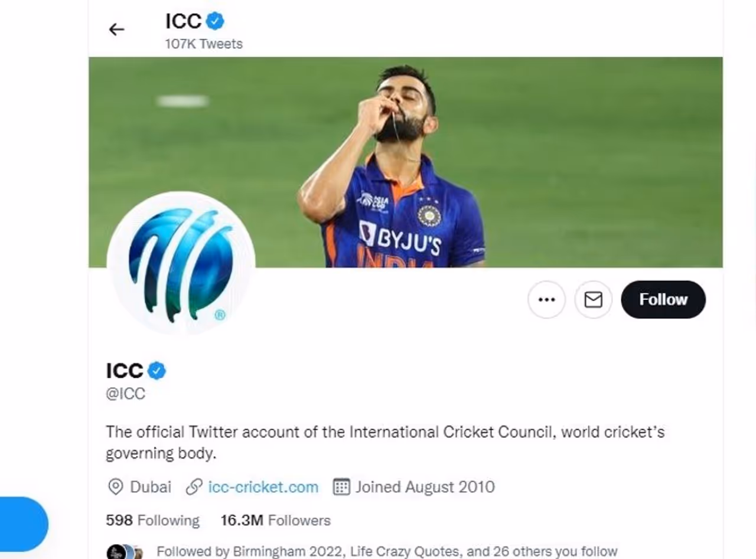
Task: Open the three-dot more options button
Action: (546, 299)
